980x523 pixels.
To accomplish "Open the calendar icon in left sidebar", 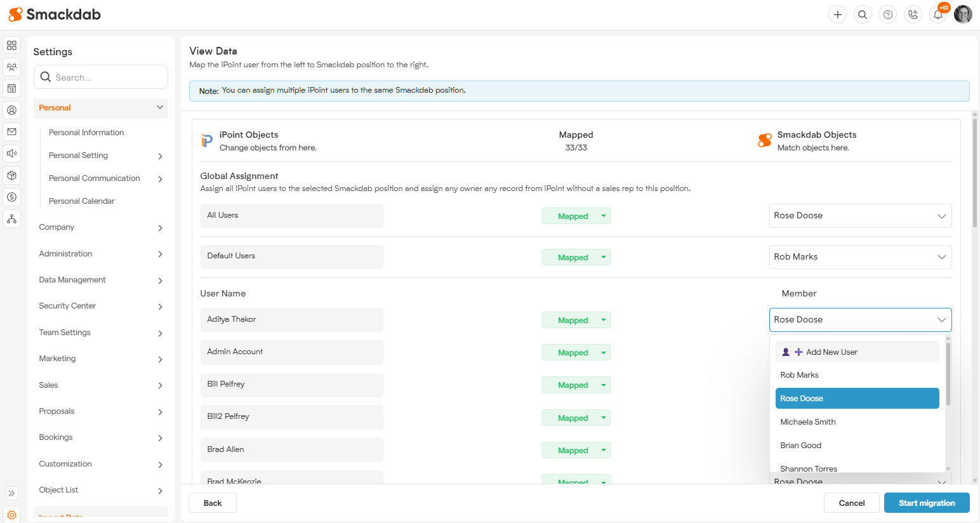I will click(x=11, y=88).
